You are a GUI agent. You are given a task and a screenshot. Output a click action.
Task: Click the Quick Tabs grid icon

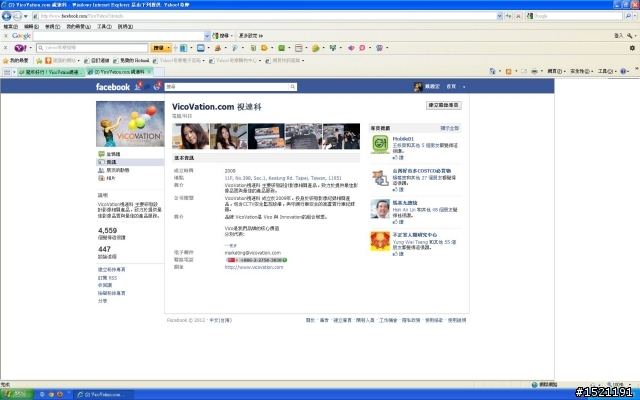7,72
